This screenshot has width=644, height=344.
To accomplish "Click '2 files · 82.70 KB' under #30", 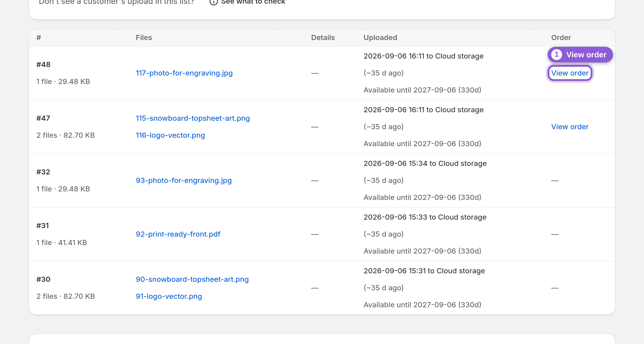I will point(65,296).
